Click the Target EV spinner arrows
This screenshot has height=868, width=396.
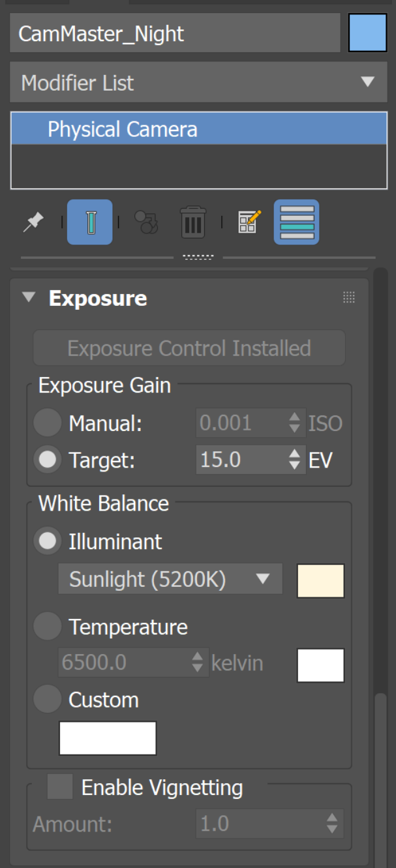click(295, 460)
